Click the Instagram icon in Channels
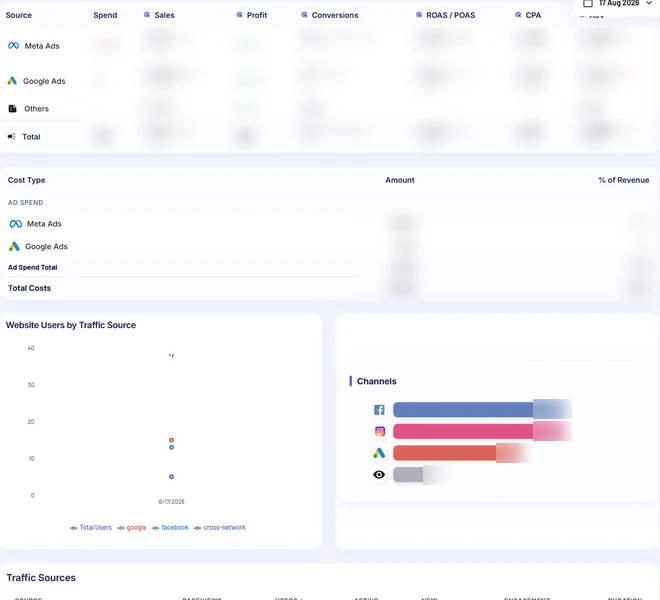The width and height of the screenshot is (660, 600). 380,431
